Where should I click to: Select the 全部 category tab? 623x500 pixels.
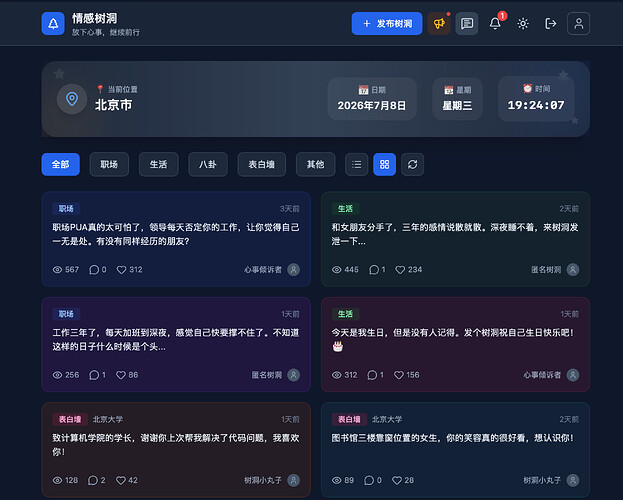coord(61,164)
